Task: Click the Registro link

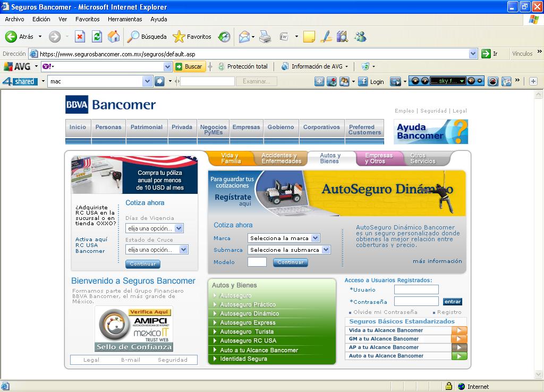Action: point(449,312)
